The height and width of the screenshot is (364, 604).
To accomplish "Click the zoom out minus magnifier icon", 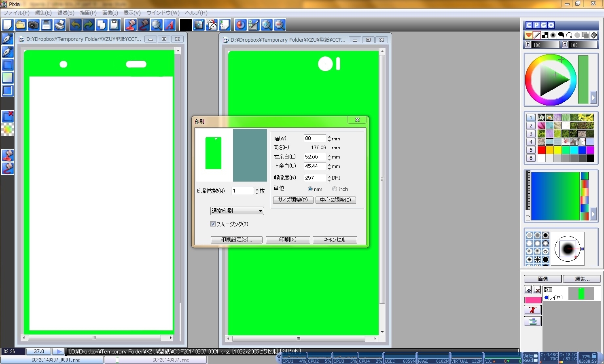I will click(279, 25).
